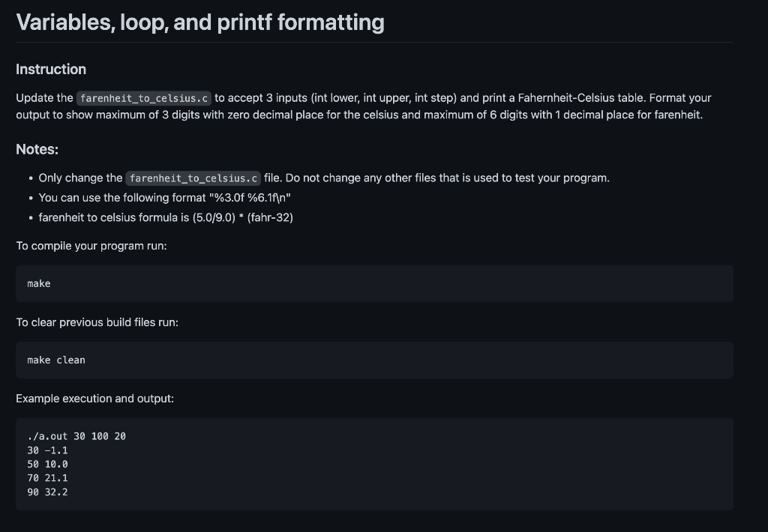Click the "./a.out 30 100 20" command line
The width and height of the screenshot is (768, 532).
click(76, 436)
